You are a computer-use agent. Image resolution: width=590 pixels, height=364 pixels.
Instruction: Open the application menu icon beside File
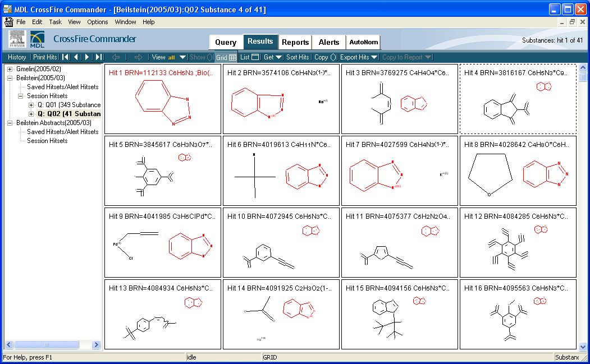point(8,22)
